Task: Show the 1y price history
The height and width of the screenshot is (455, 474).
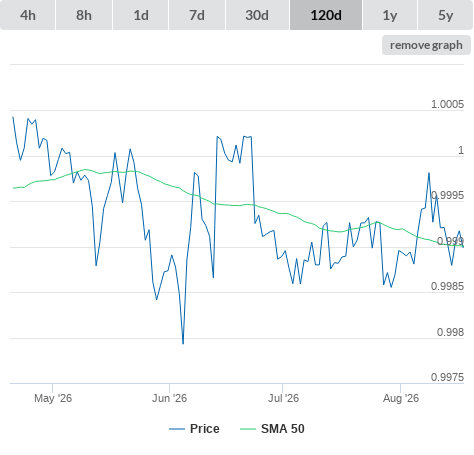Action: click(390, 15)
